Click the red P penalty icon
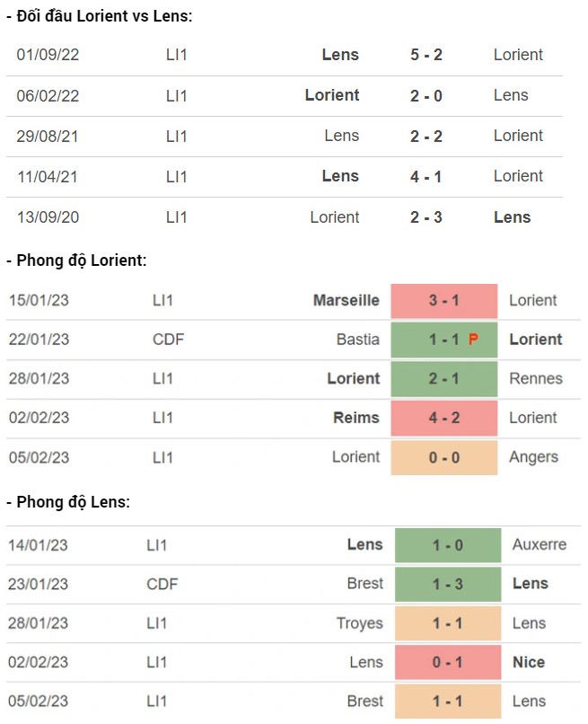Viewport: 588px width, 724px height. point(473,340)
